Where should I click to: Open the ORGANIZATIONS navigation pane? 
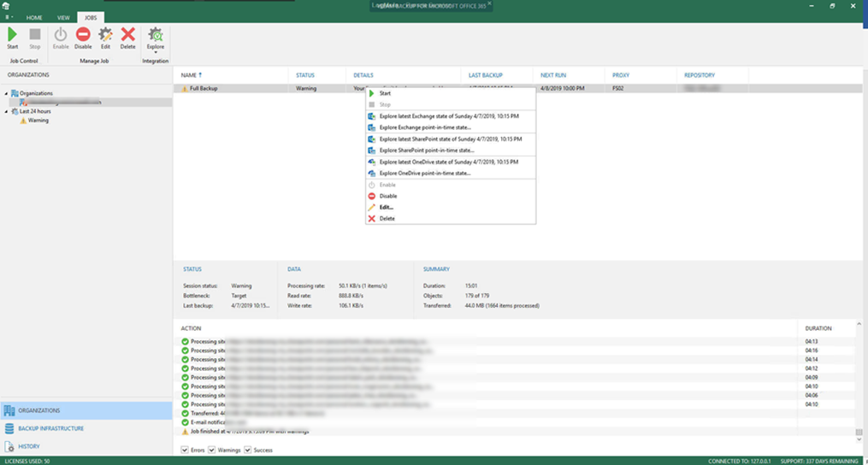coord(86,411)
